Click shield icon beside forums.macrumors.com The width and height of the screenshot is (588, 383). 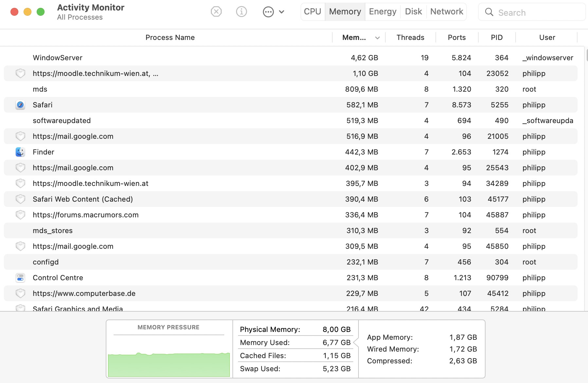coord(20,215)
